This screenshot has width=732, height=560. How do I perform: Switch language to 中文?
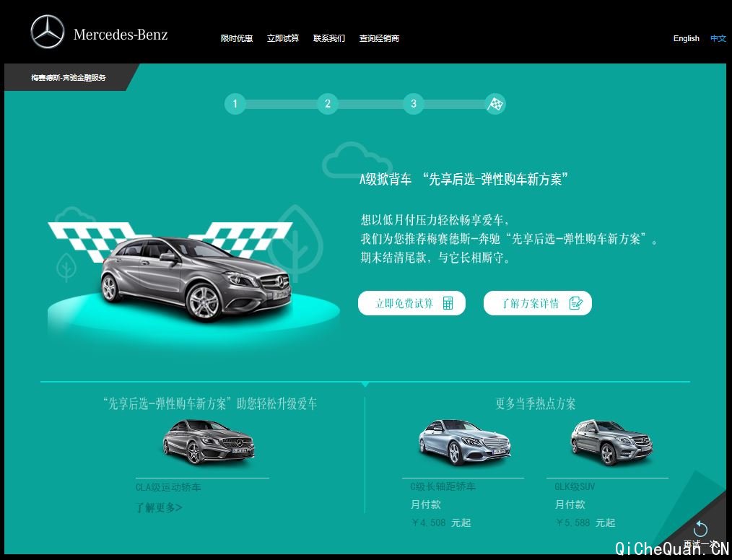tap(718, 38)
